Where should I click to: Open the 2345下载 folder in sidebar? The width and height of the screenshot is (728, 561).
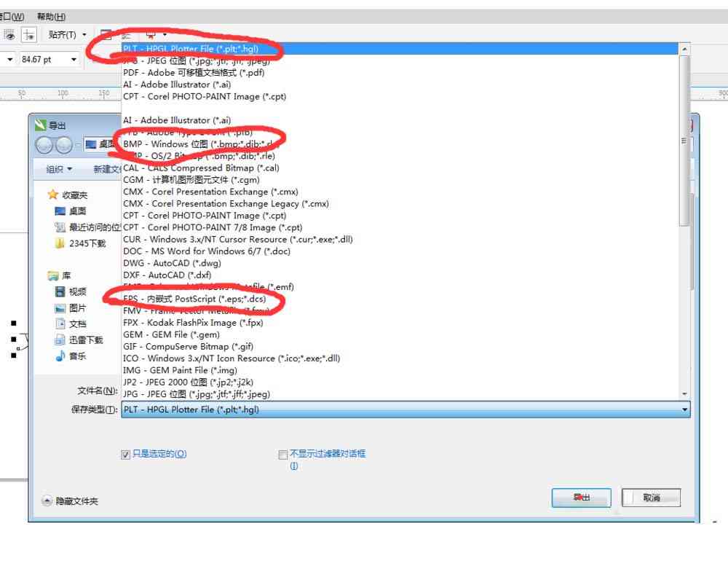87,243
